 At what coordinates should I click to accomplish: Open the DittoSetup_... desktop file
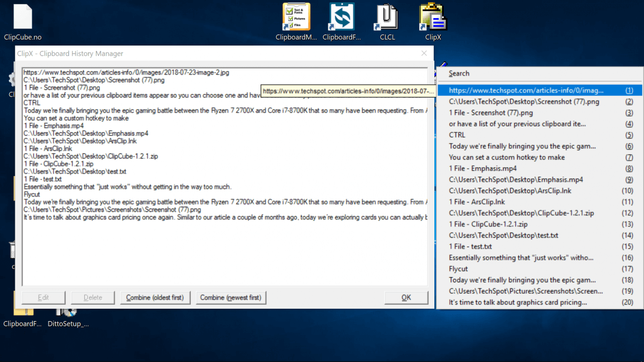pos(68,318)
